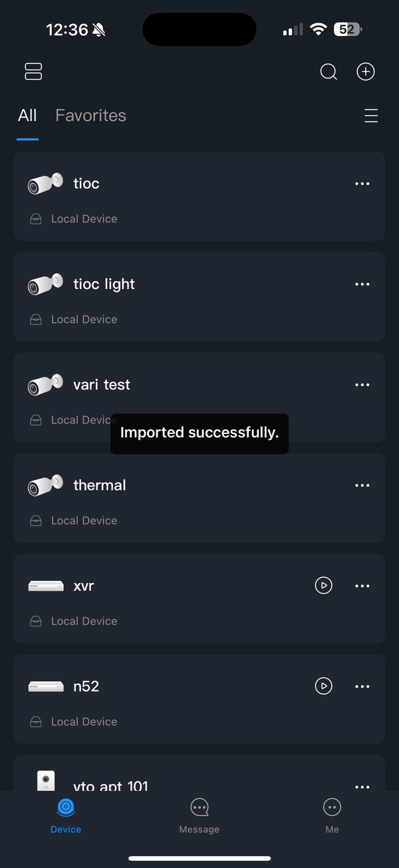The image size is (399, 868).
Task: Play live view for n52
Action: point(323,686)
